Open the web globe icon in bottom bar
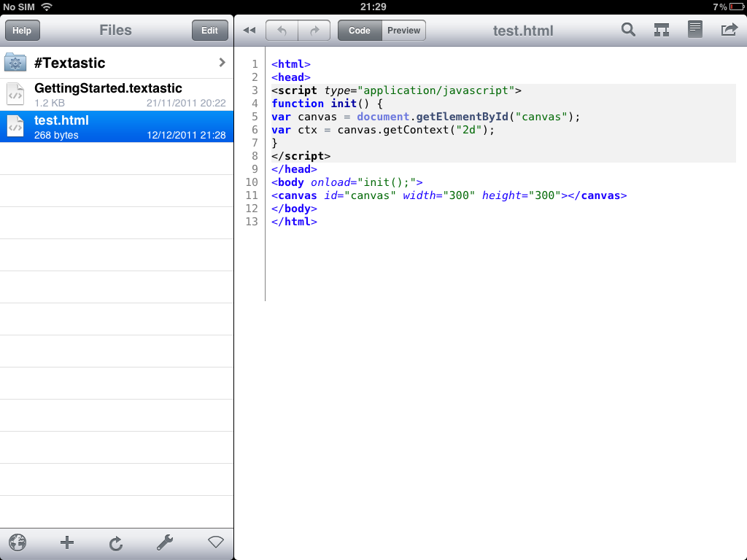 (18, 542)
